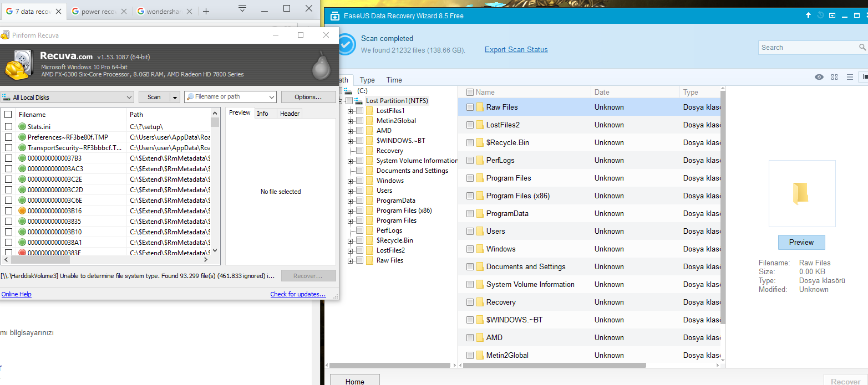Click Check for updates link
The height and width of the screenshot is (385, 868).
click(x=298, y=294)
